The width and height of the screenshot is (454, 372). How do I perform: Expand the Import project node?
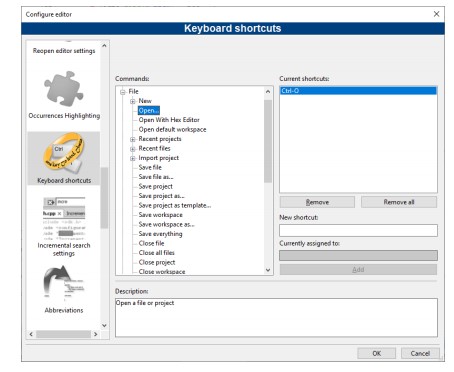(133, 158)
